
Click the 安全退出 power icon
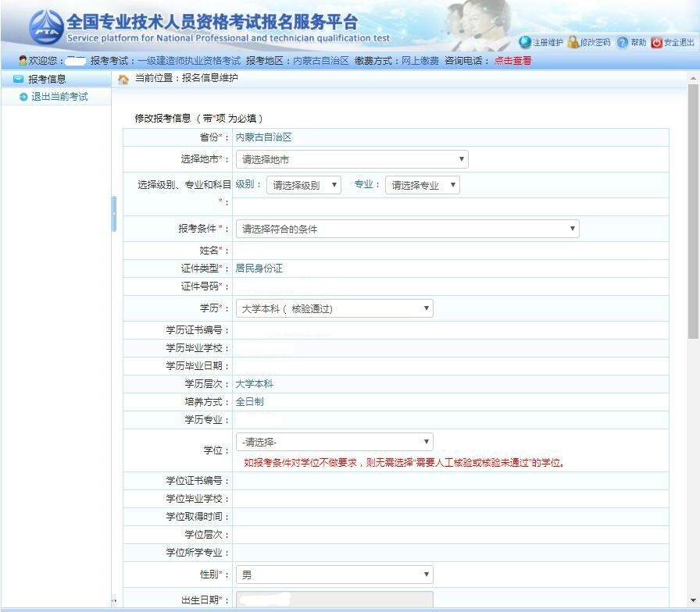[x=656, y=42]
